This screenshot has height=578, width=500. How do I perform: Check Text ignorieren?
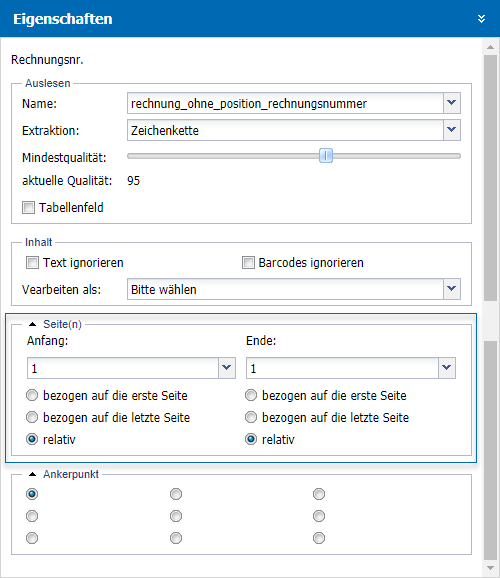tap(32, 263)
